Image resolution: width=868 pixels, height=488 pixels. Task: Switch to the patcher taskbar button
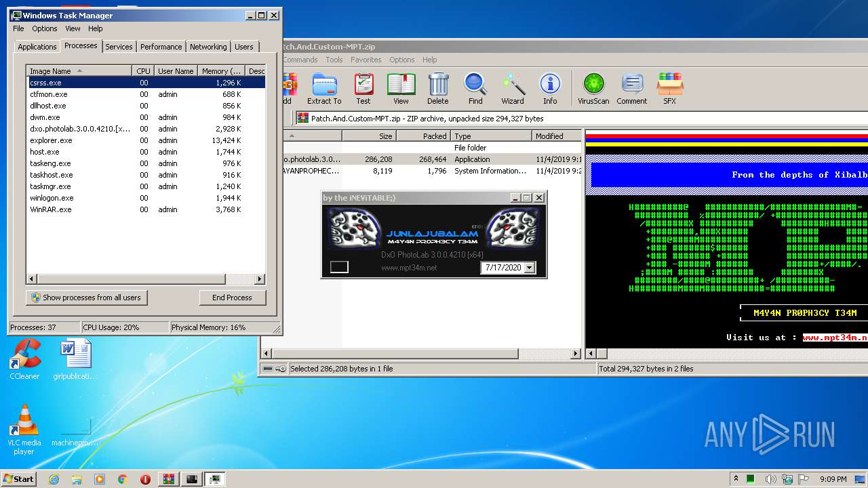[192, 479]
